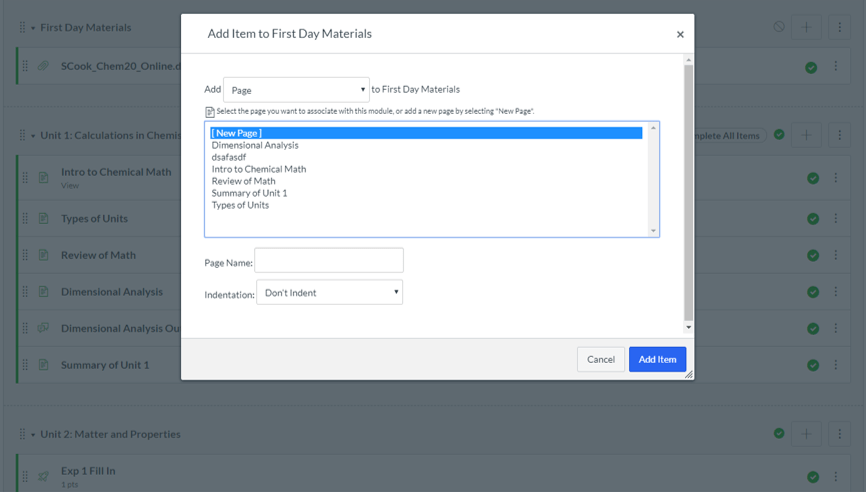
Task: Open kebab menu for Dimensional Analysis item
Action: [x=837, y=292]
